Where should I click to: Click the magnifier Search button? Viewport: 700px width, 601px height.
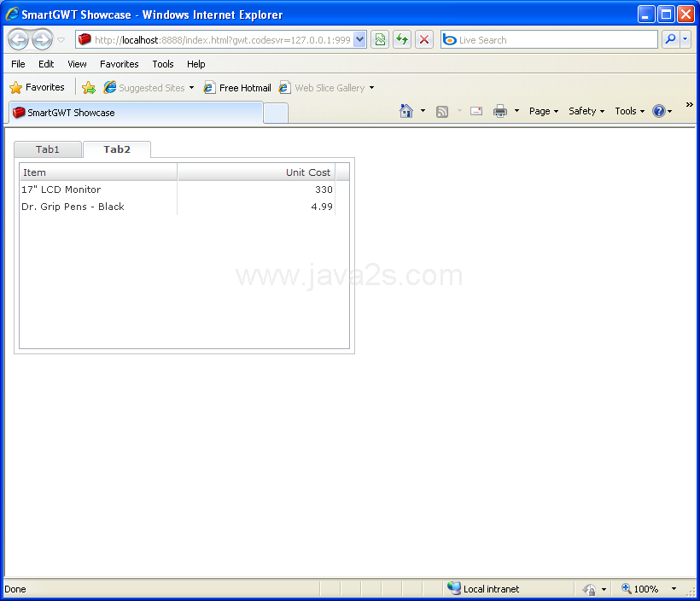coord(670,40)
